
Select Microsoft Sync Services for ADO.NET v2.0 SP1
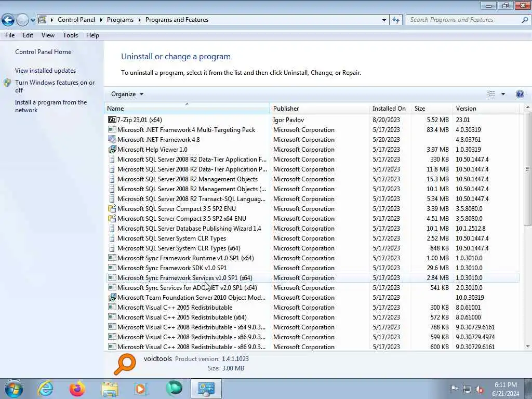pyautogui.click(x=312, y=287)
